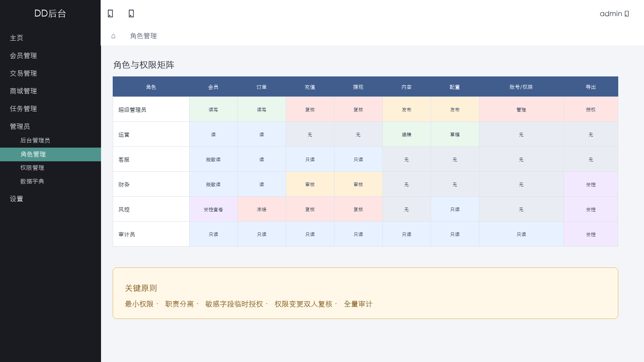This screenshot has width=644, height=362.
Task: Open 权限管理 submenu item
Action: coord(50,168)
